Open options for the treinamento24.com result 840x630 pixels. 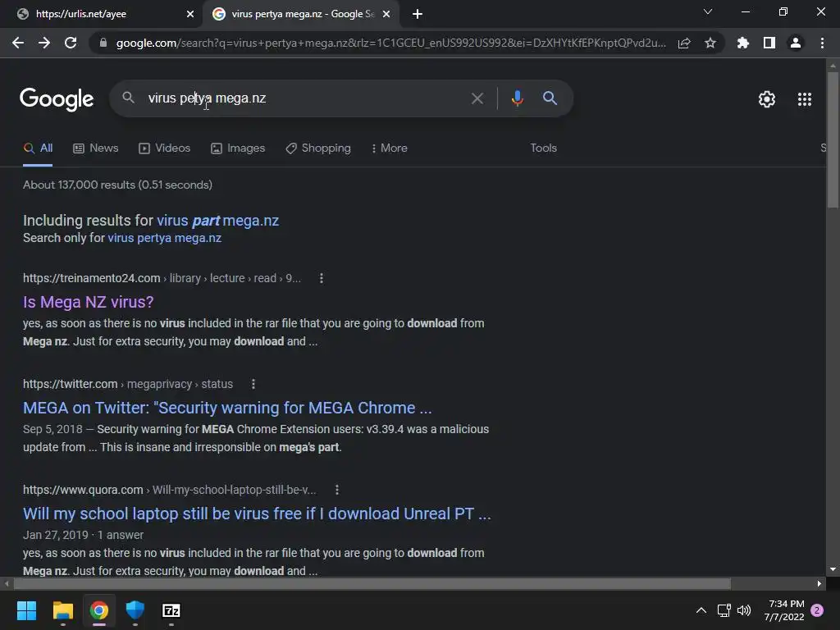click(x=322, y=278)
